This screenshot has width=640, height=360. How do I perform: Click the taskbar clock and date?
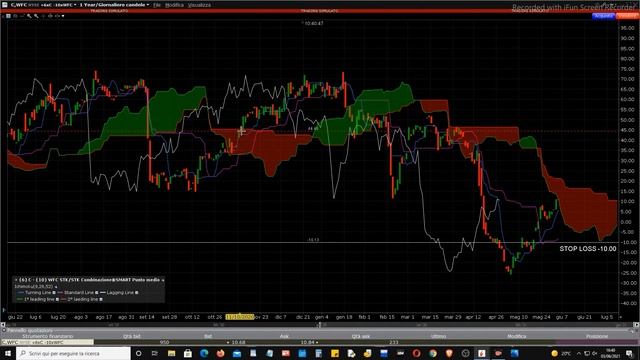point(611,353)
